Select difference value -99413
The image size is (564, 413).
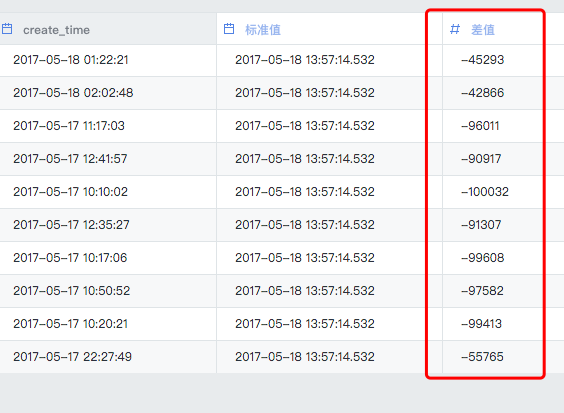pos(481,324)
